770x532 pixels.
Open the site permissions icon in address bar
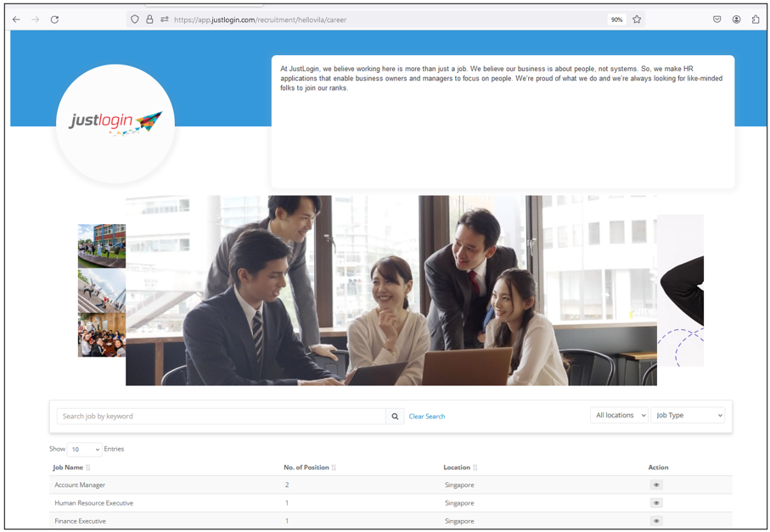165,20
